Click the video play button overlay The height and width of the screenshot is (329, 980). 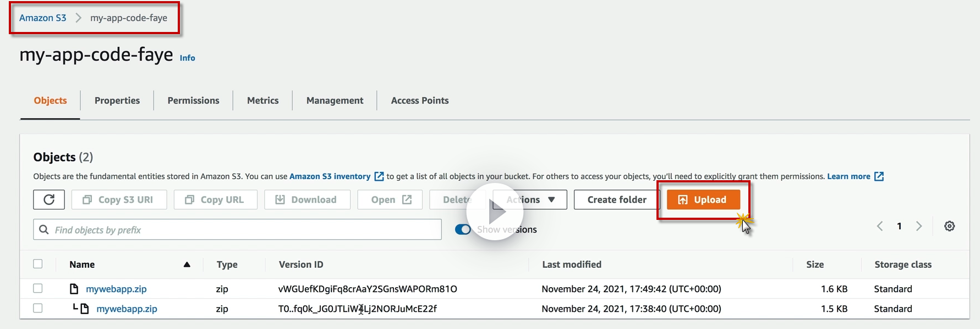click(x=495, y=212)
